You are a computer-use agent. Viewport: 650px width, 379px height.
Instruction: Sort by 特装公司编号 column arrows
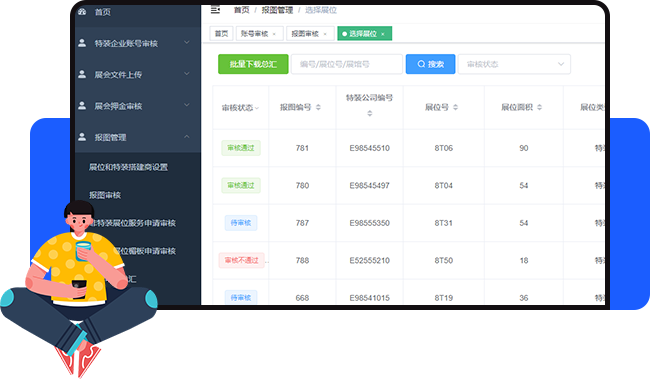click(x=370, y=113)
